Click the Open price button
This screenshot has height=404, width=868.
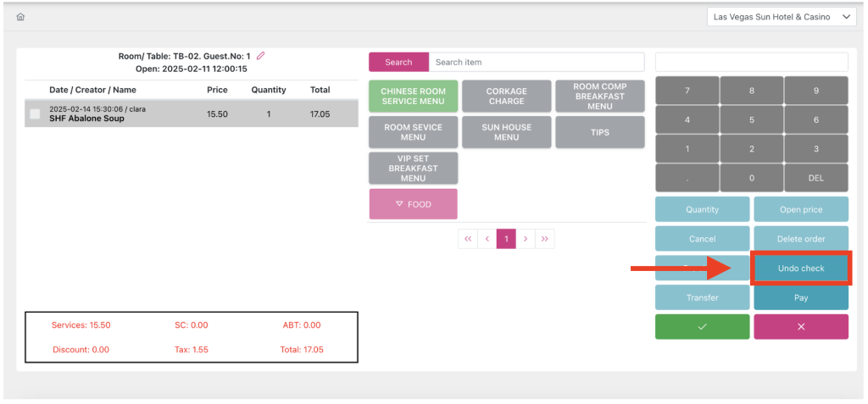800,209
